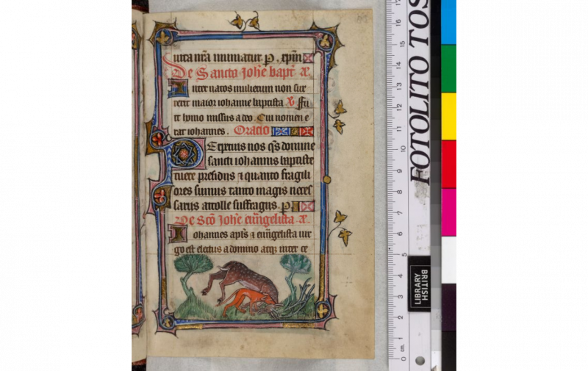Click the gold ivy leaves at page top

[x=245, y=21]
